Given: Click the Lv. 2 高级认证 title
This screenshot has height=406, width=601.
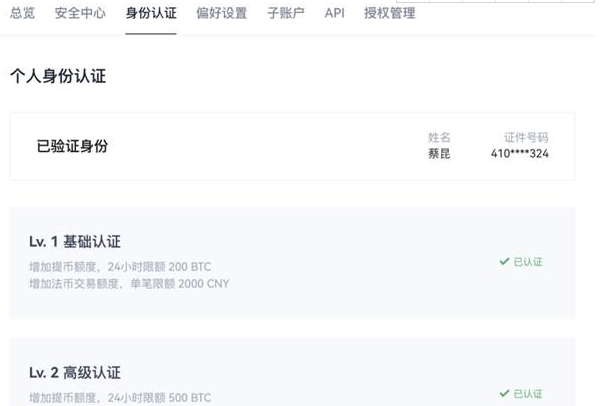Looking at the screenshot, I should tap(75, 372).
